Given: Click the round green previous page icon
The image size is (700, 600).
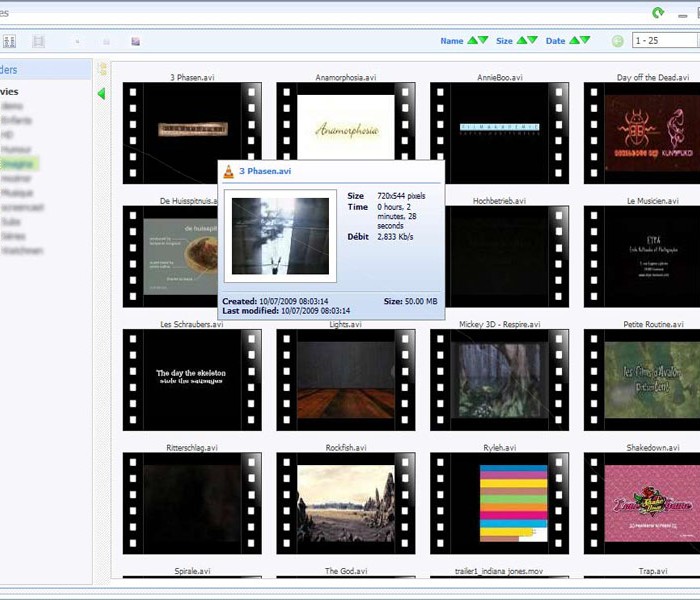Looking at the screenshot, I should [x=617, y=41].
